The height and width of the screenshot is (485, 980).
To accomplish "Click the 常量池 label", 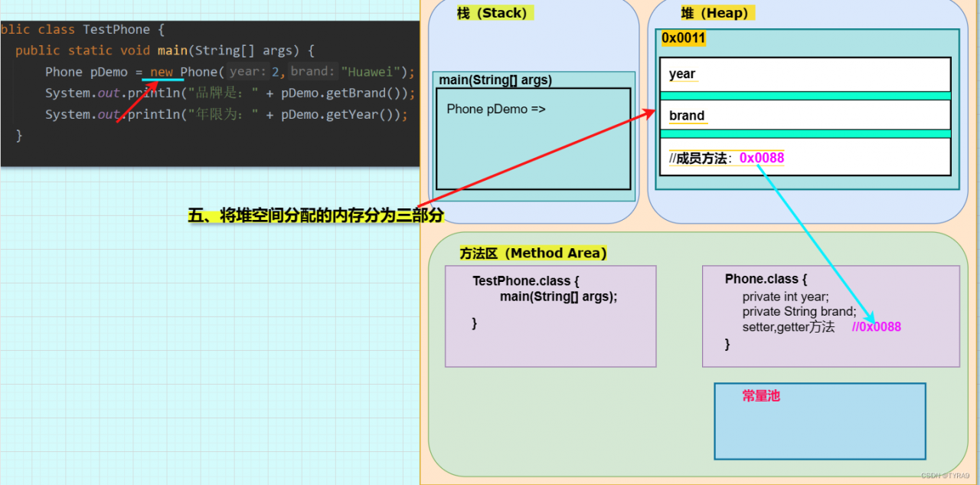I will 761,396.
